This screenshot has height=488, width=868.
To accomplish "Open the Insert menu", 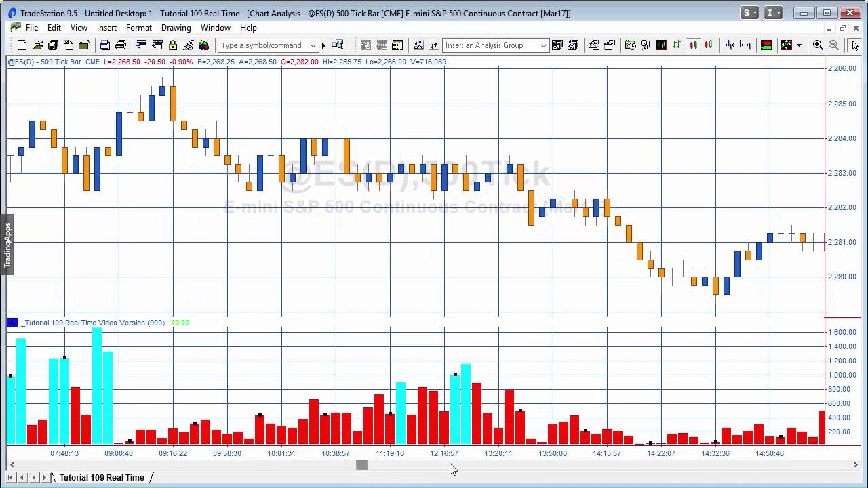I will [x=106, y=28].
